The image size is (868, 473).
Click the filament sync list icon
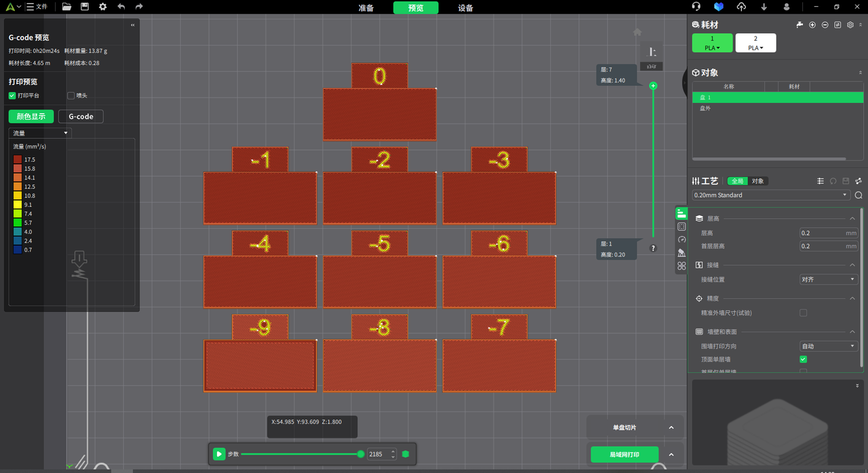[837, 24]
